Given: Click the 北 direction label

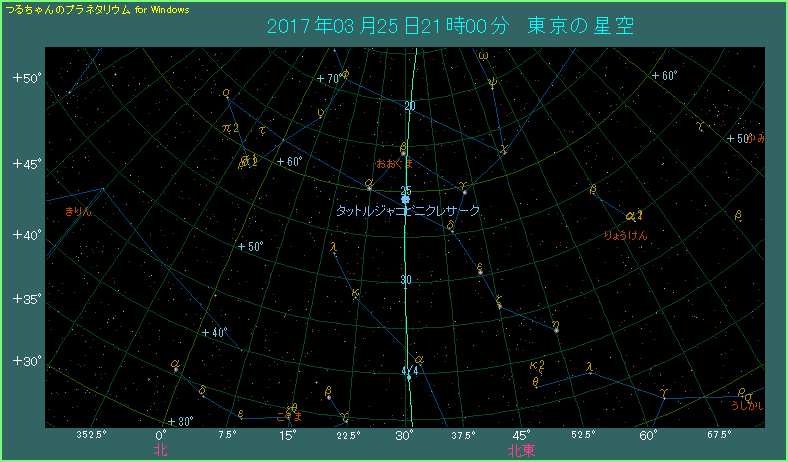Looking at the screenshot, I should [161, 451].
